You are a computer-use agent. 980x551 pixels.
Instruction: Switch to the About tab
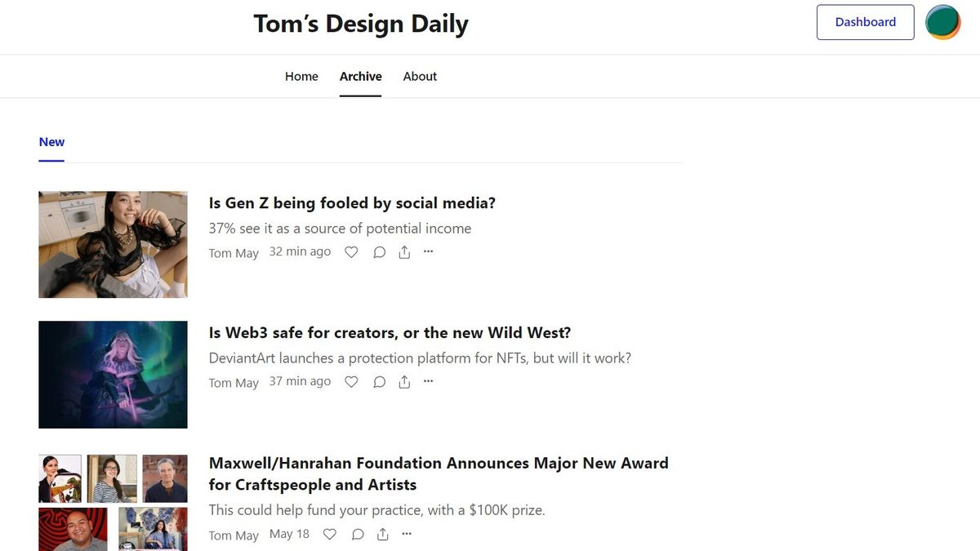(x=420, y=76)
